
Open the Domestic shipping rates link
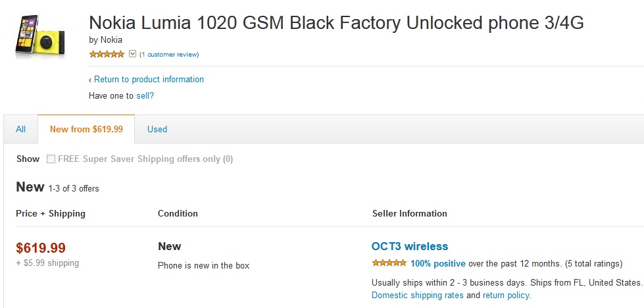[x=417, y=295]
